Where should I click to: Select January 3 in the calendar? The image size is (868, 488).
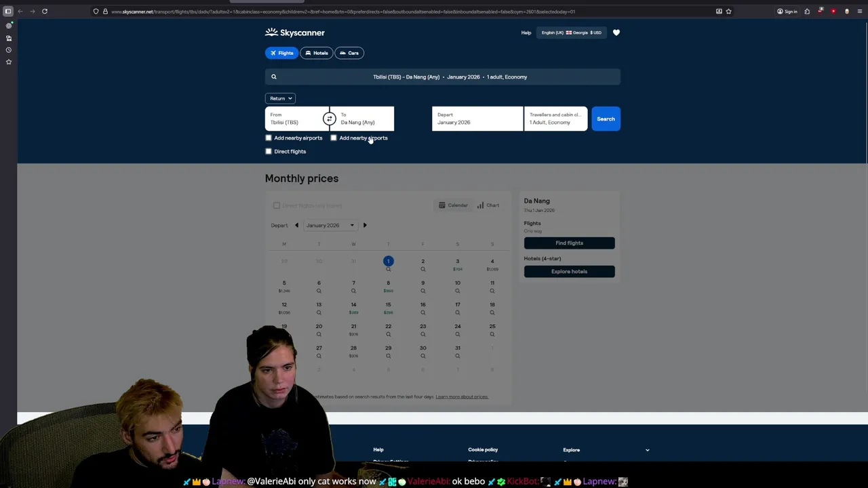457,261
